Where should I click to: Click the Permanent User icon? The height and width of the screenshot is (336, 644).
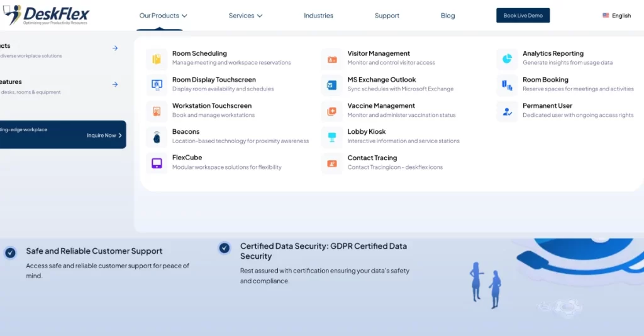point(507,111)
